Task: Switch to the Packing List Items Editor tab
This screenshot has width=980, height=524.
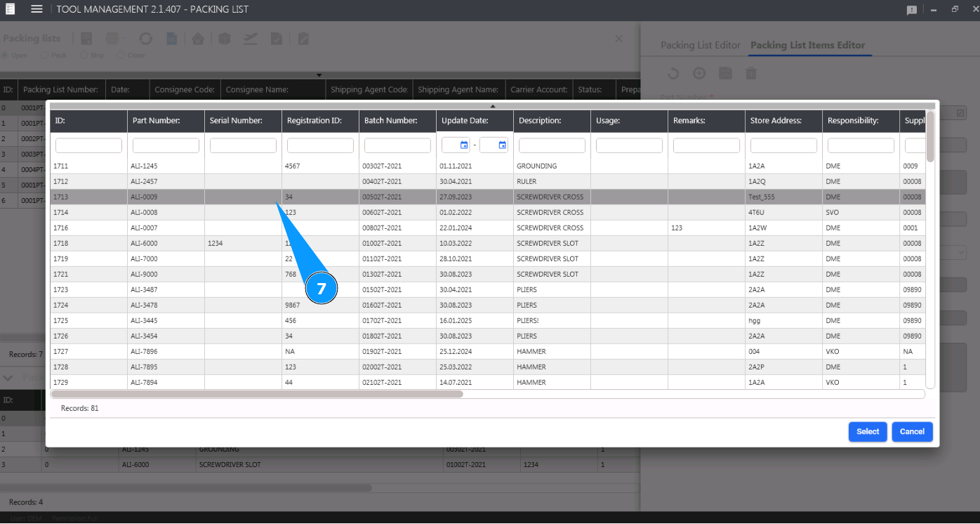Action: (x=808, y=45)
